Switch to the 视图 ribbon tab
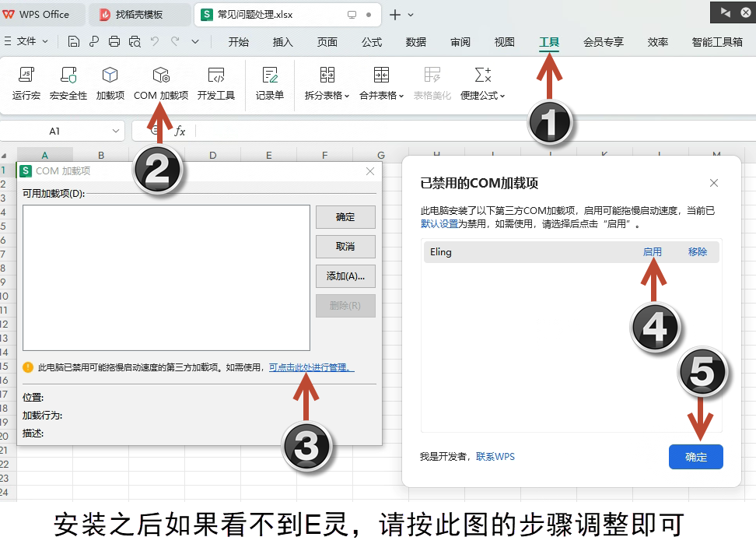Image resolution: width=756 pixels, height=544 pixels. coord(505,43)
